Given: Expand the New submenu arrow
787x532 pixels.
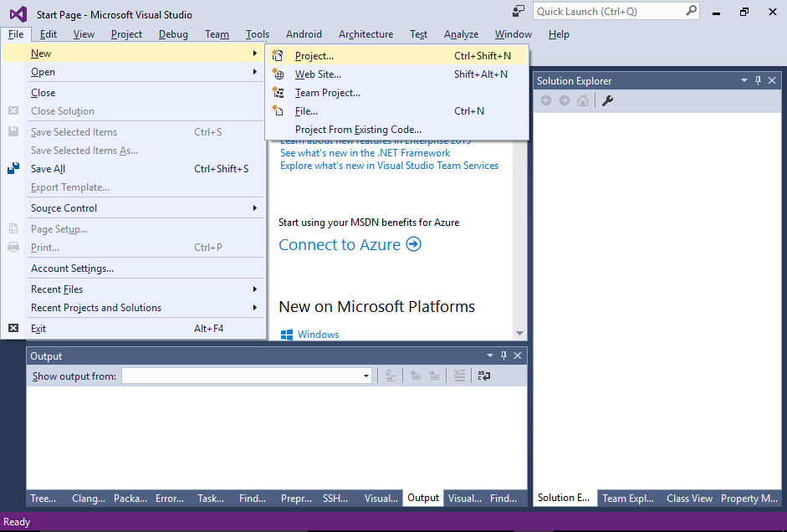Looking at the screenshot, I should pyautogui.click(x=255, y=54).
